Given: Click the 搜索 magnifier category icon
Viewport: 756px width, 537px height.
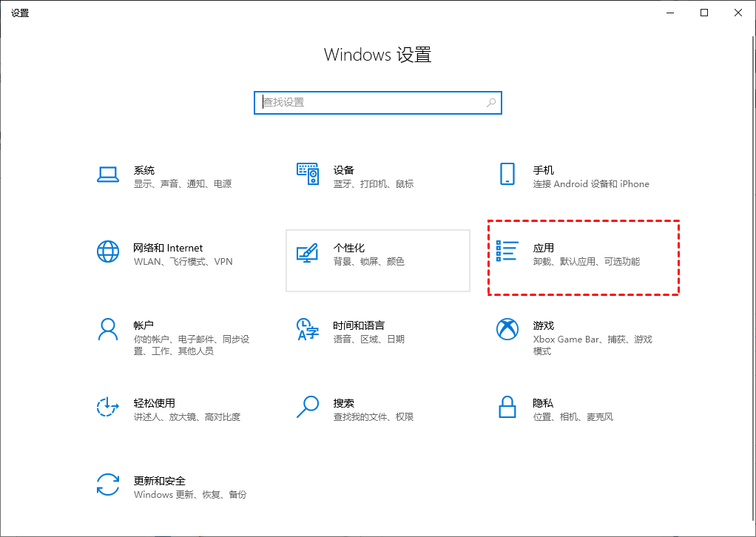Looking at the screenshot, I should [x=307, y=407].
